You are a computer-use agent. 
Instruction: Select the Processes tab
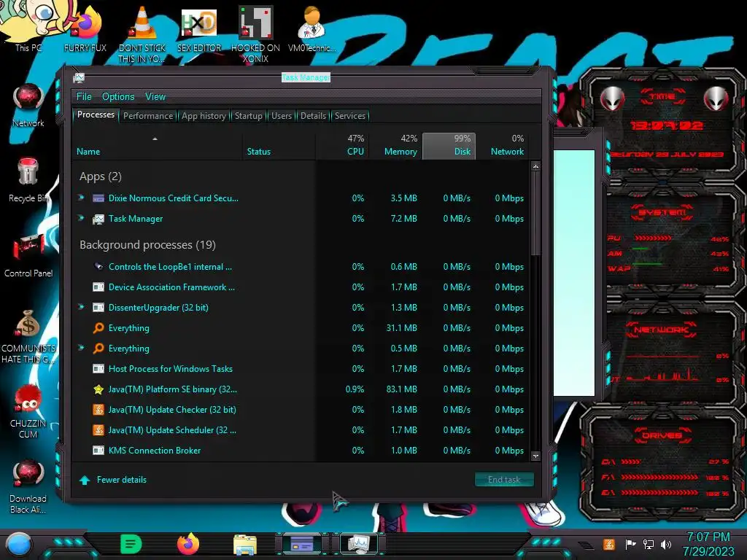click(x=96, y=114)
